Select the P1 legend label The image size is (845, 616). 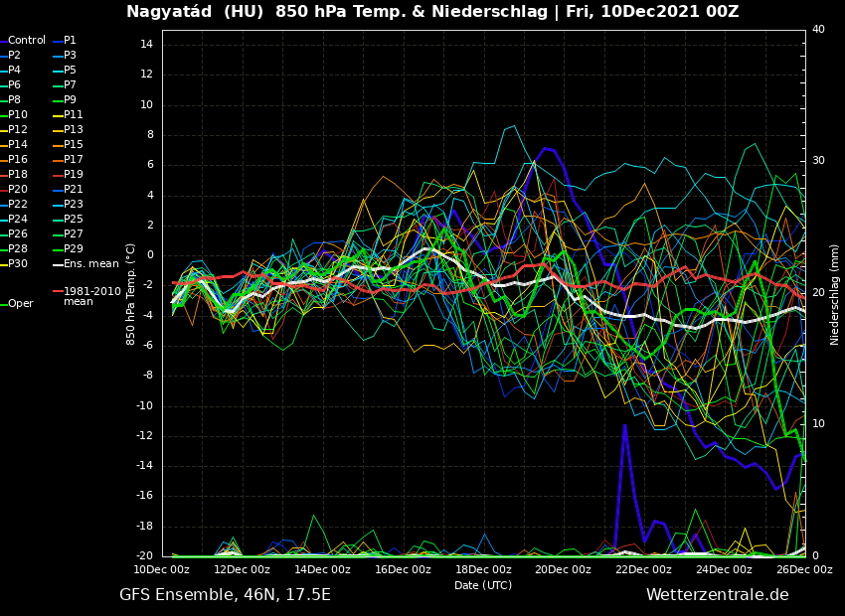pos(70,41)
